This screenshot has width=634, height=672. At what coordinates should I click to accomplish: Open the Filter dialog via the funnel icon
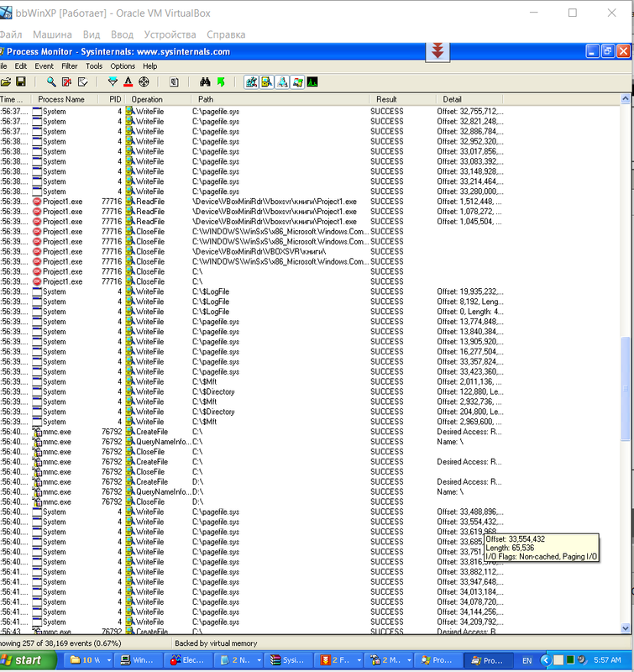click(x=113, y=81)
